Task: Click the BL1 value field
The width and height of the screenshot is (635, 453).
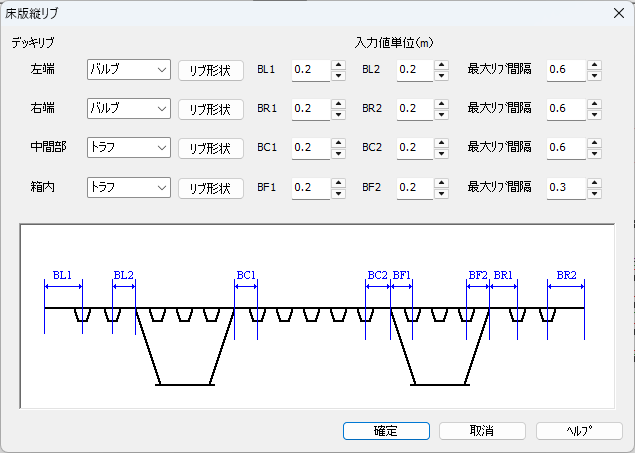Action: coord(311,70)
